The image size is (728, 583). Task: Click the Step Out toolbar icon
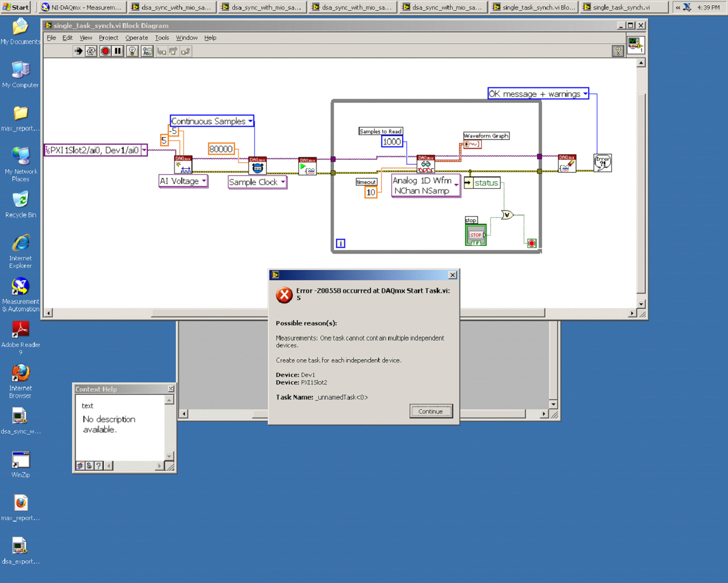coord(185,51)
